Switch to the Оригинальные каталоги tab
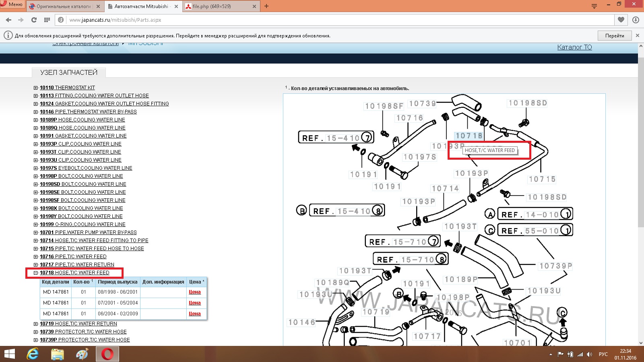644x362 pixels. click(63, 6)
